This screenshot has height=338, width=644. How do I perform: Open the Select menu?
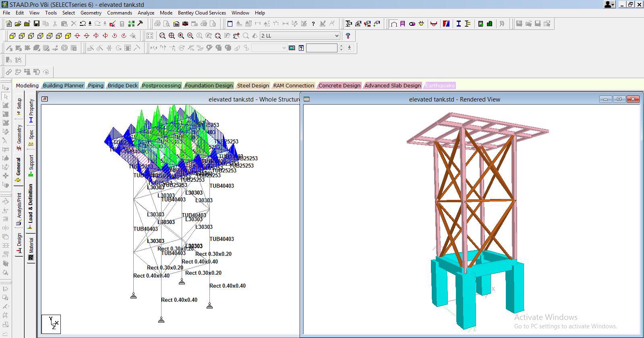coord(68,13)
